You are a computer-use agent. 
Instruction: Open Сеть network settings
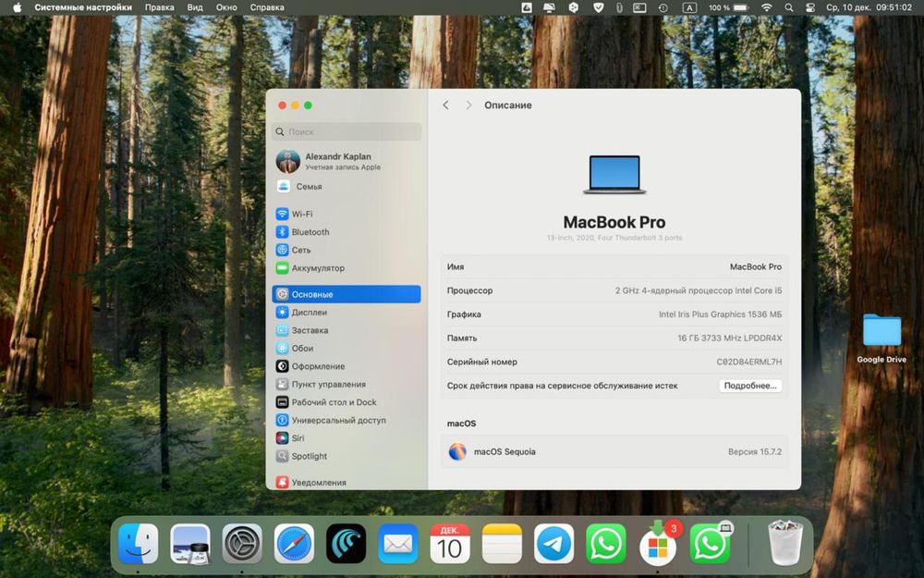tap(346, 250)
